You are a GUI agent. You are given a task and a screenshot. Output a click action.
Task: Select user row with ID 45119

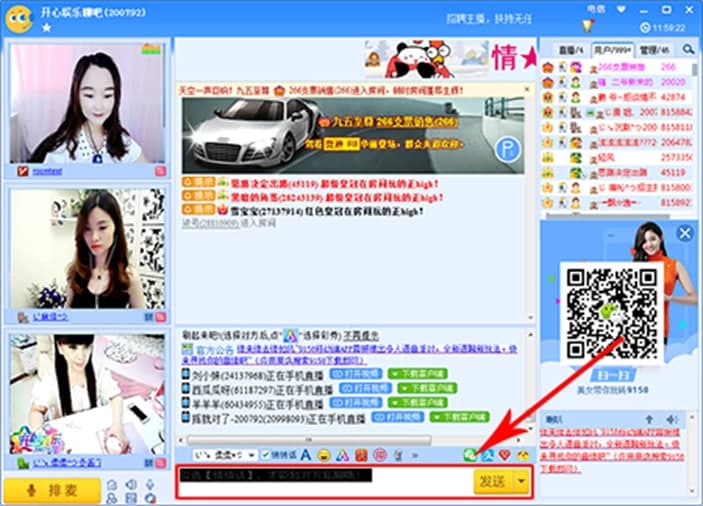coord(616,172)
